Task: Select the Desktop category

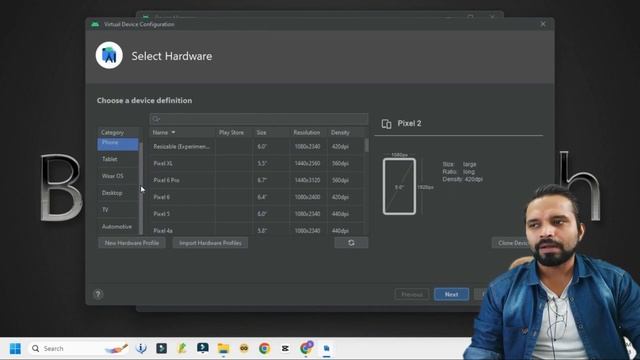Action: point(118,193)
